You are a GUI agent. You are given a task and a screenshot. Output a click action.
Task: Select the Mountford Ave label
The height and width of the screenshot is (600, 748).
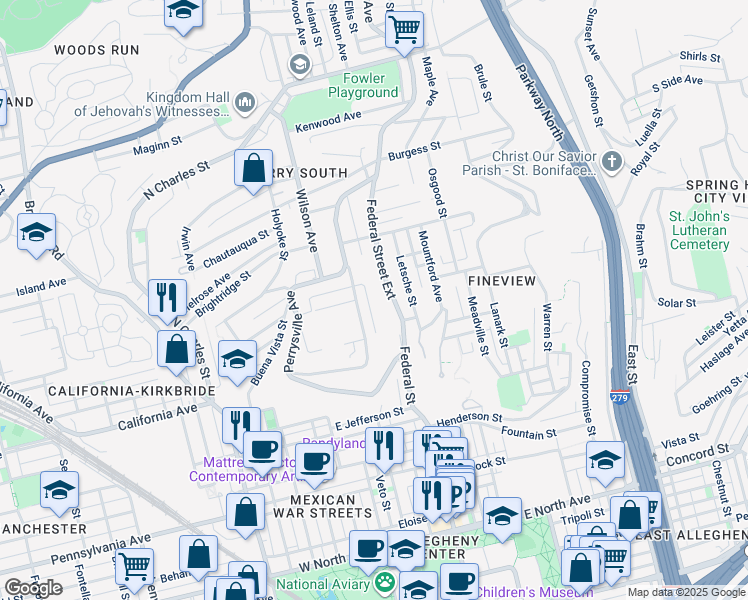tap(430, 266)
